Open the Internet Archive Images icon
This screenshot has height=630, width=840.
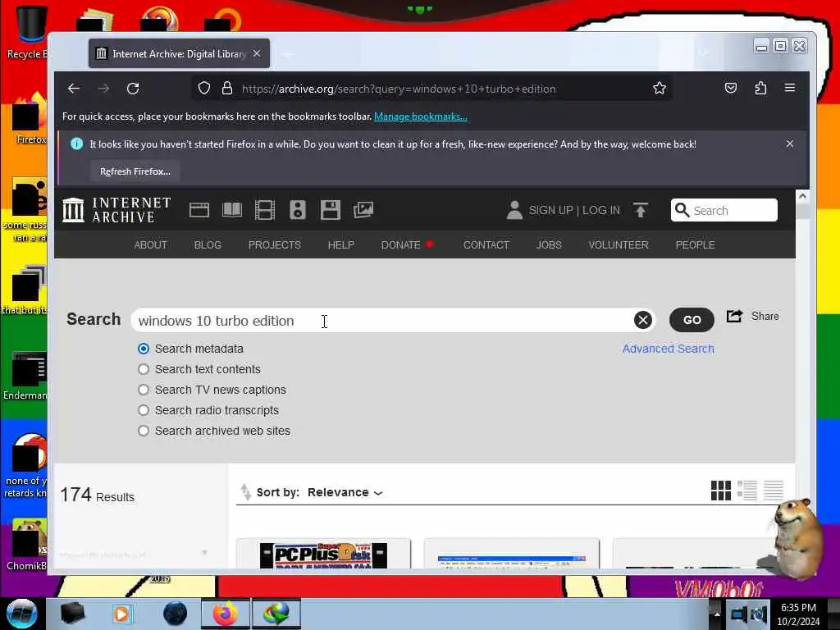363,210
